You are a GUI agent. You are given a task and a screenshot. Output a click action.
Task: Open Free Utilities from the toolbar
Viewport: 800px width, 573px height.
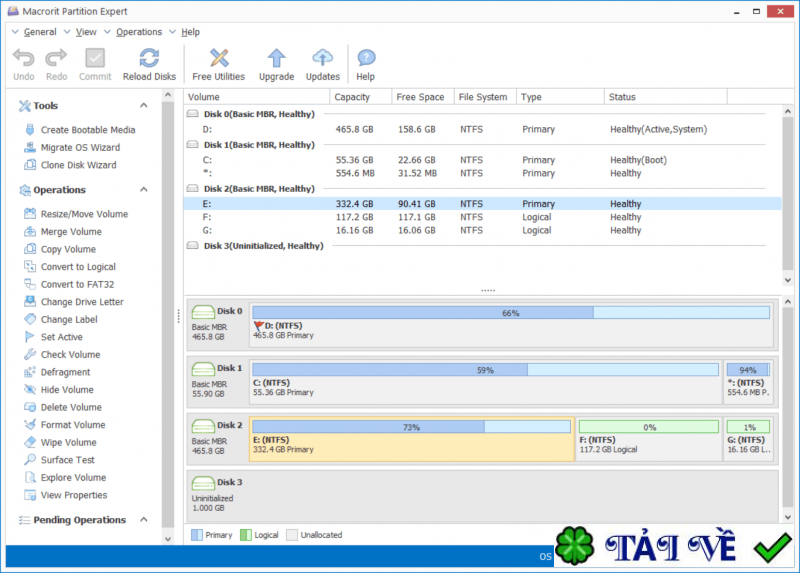pos(218,59)
